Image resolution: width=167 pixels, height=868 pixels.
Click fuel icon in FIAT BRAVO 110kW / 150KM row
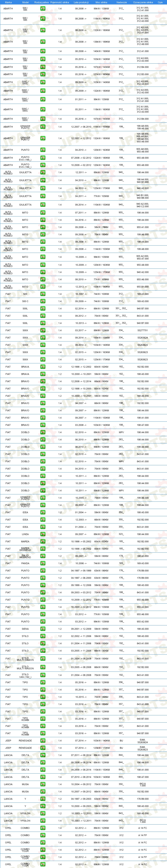[x=43, y=418]
